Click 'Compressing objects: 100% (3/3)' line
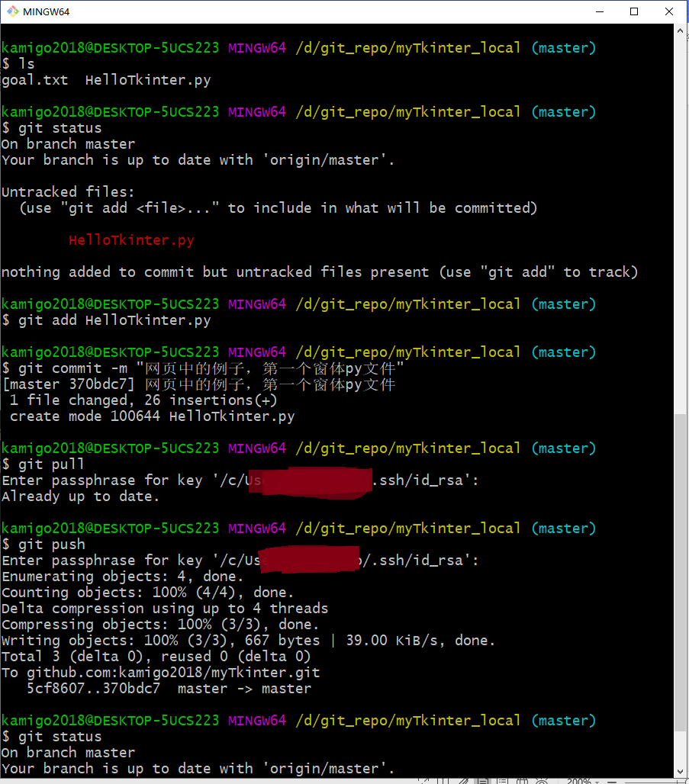The width and height of the screenshot is (689, 784). coord(160,625)
